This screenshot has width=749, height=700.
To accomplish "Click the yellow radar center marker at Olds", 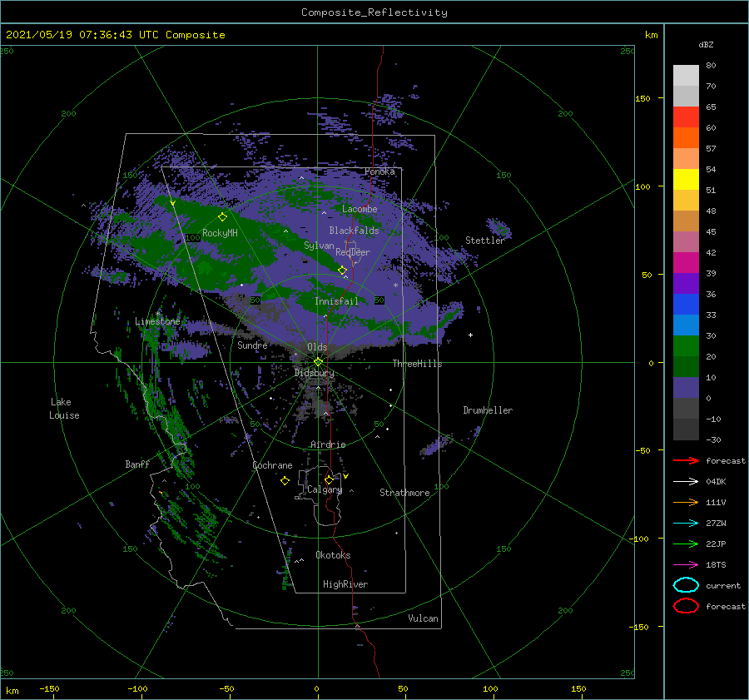I will (318, 362).
